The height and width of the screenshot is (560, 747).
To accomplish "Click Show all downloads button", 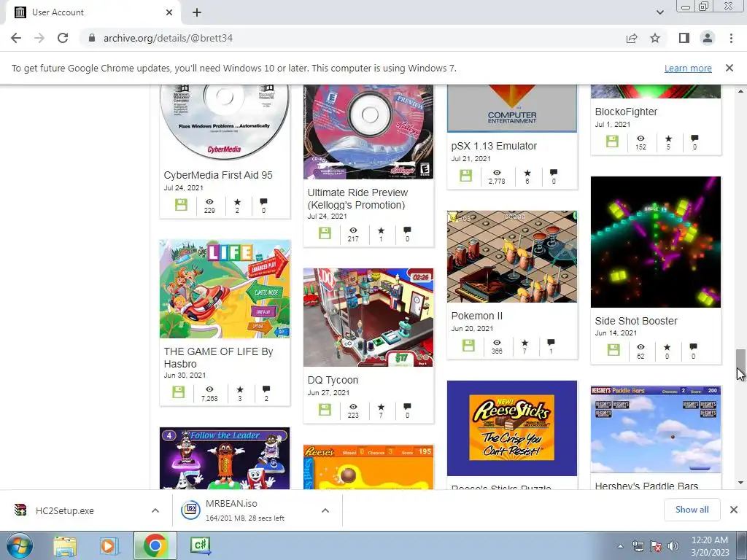I will [692, 510].
